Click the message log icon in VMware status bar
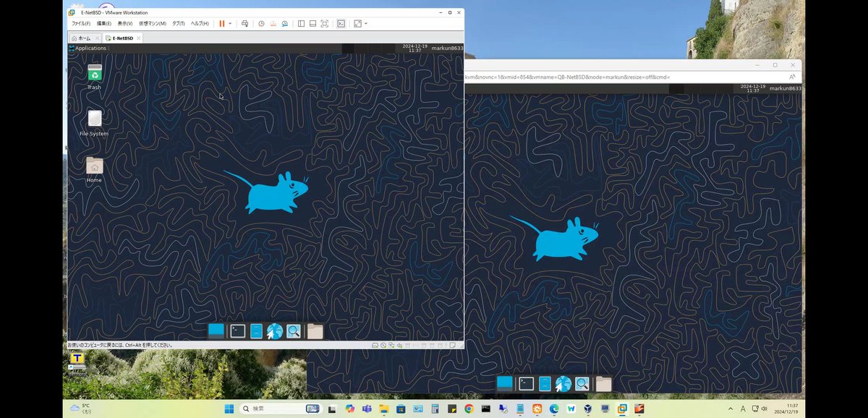Viewport: 868px width, 418px height. point(452,345)
